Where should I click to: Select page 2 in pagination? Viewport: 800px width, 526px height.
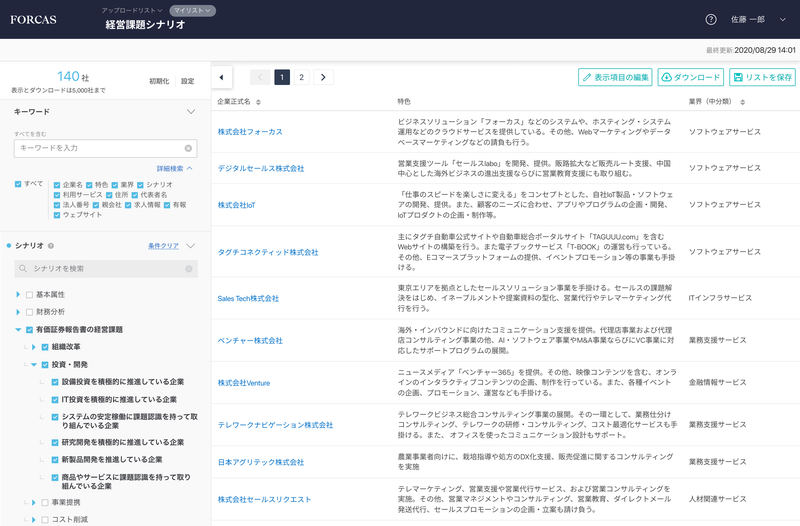(302, 77)
